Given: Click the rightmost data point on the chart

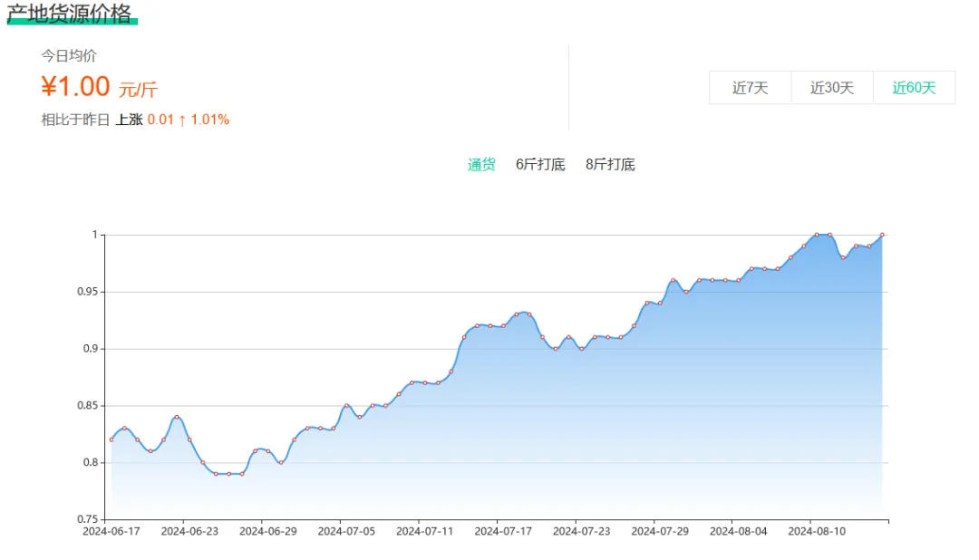Looking at the screenshot, I should coord(882,235).
